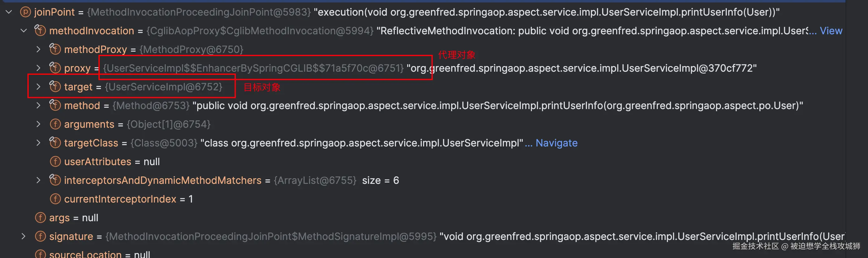Click the Navigate link for targetClass
The image size is (868, 258).
tap(556, 143)
